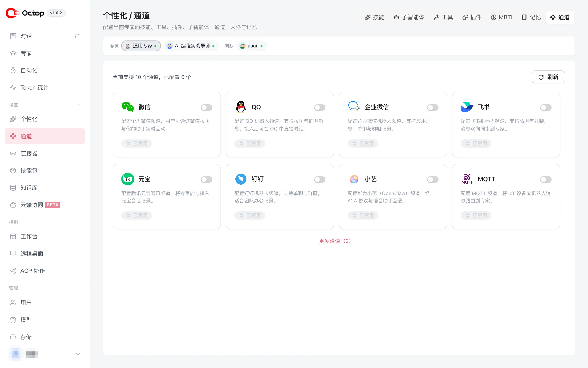Viewport: 588px width, 368px height.
Task: Go to the 记忆 tab
Action: [x=531, y=17]
